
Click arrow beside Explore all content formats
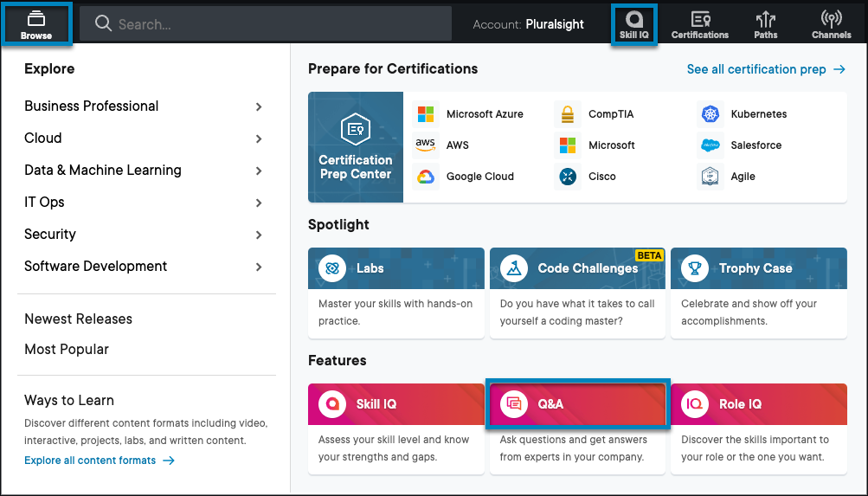(x=169, y=461)
